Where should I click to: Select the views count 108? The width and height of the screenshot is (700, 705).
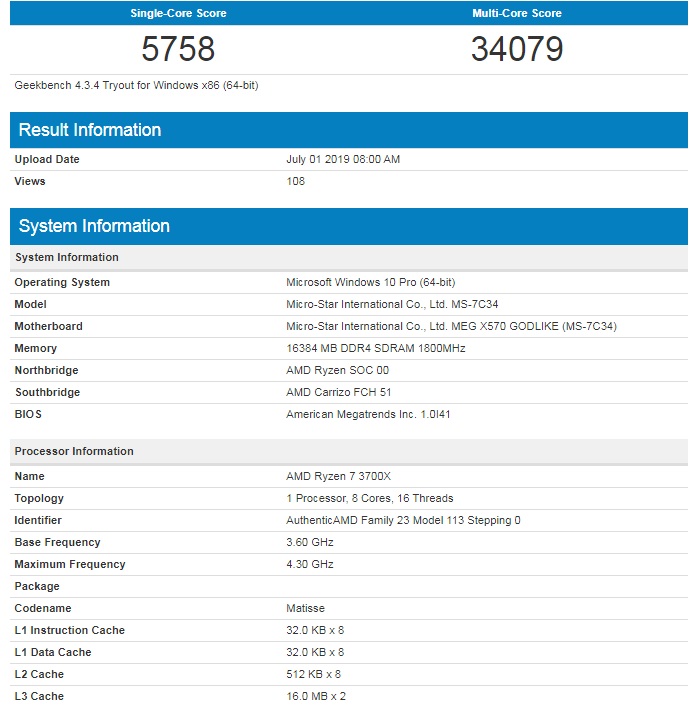[x=295, y=181]
